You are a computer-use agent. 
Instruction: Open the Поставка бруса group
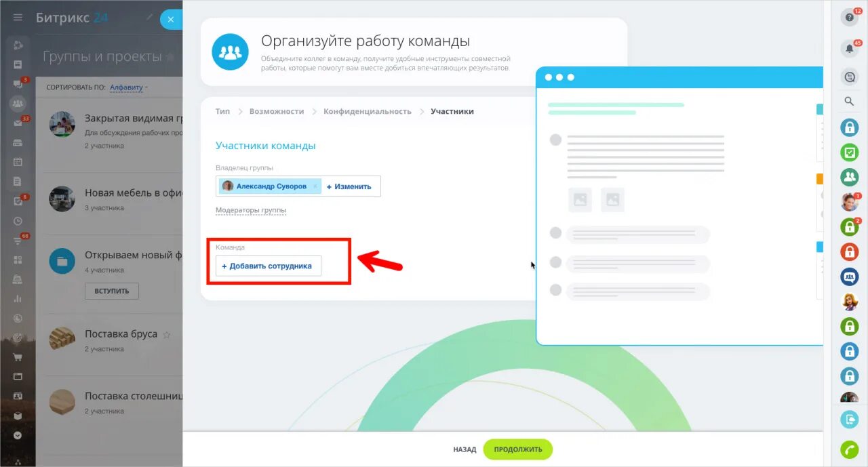[x=121, y=334]
